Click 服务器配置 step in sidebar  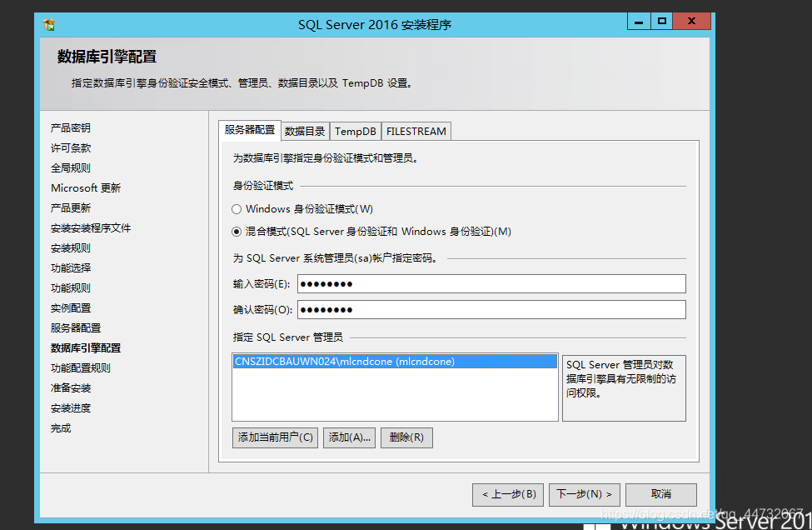(76, 328)
